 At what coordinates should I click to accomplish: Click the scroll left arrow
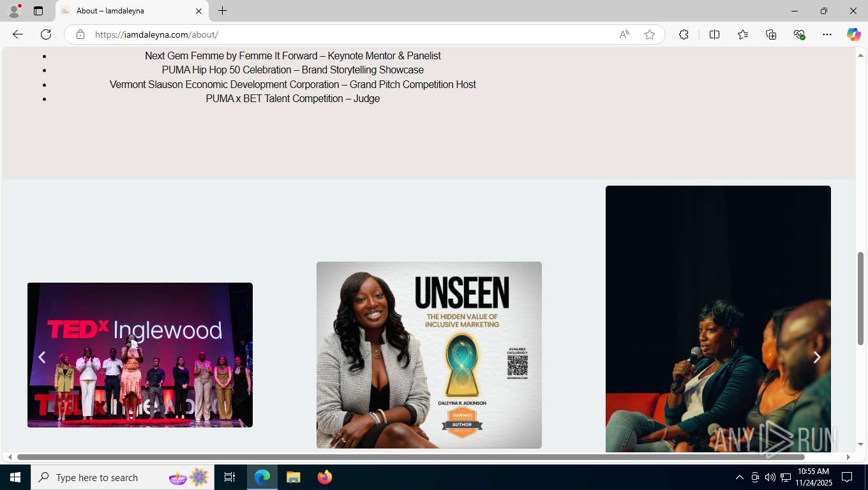click(x=10, y=457)
